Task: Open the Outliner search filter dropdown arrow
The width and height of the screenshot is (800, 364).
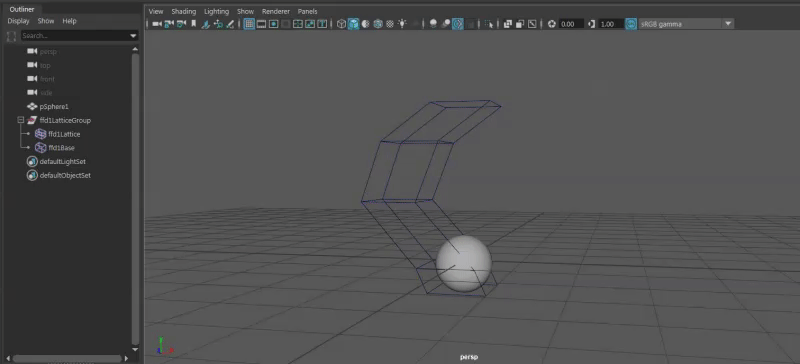Action: tap(133, 36)
